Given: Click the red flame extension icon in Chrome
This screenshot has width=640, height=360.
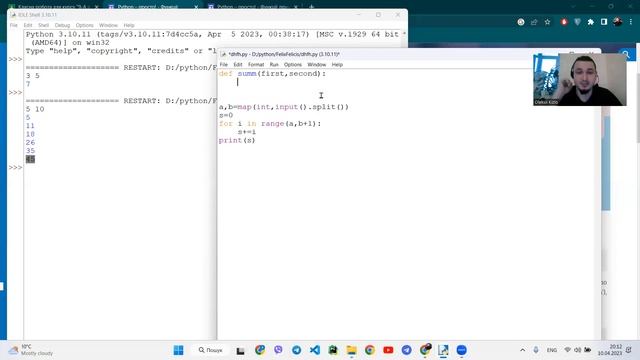Looking at the screenshot, I should [x=564, y=22].
